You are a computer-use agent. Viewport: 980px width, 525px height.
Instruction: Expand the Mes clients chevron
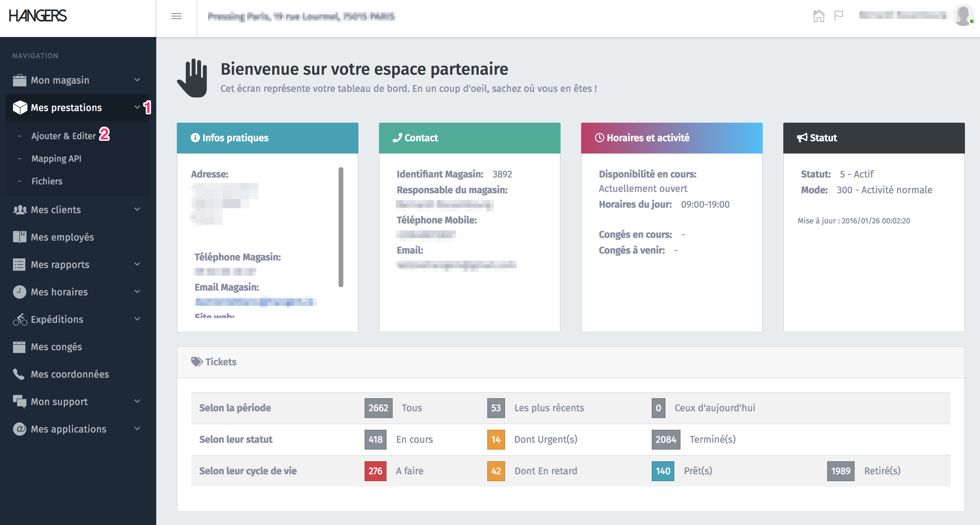[137, 209]
